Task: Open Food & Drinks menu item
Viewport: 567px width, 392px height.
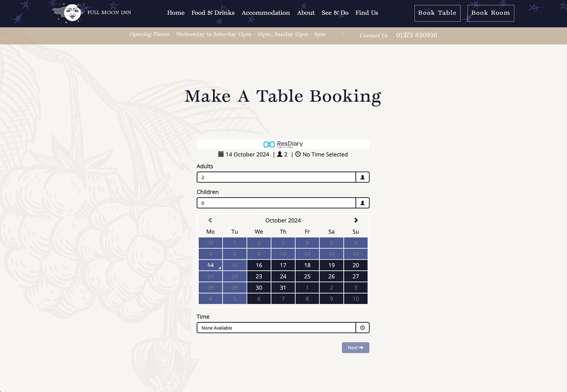Action: pos(213,13)
